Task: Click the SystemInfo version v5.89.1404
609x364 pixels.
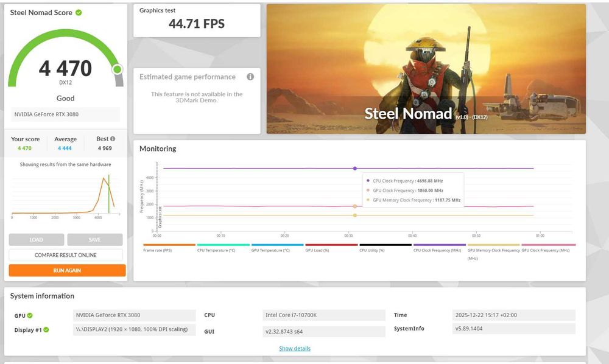Action: [x=513, y=328]
